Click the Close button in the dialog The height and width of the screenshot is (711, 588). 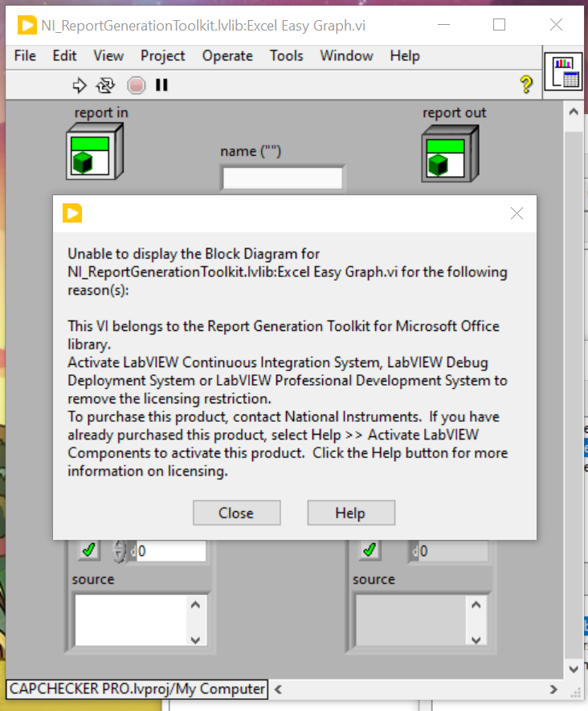[x=237, y=513]
